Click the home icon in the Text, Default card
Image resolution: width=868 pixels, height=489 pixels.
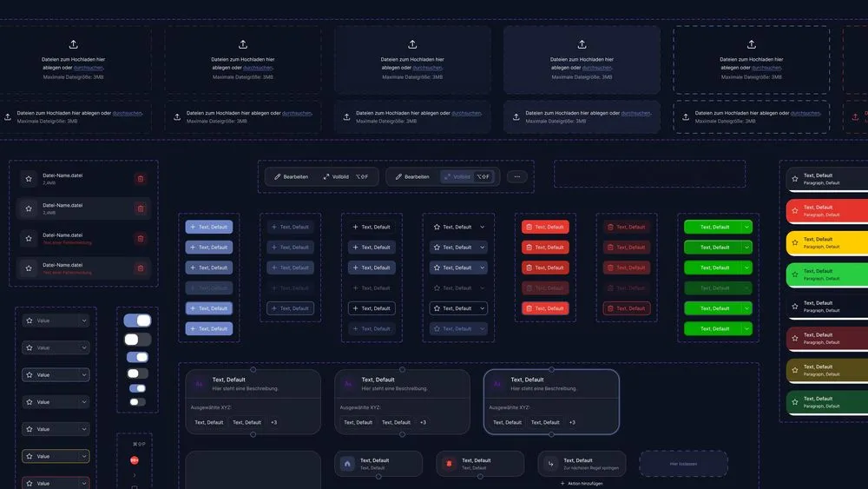(347, 464)
